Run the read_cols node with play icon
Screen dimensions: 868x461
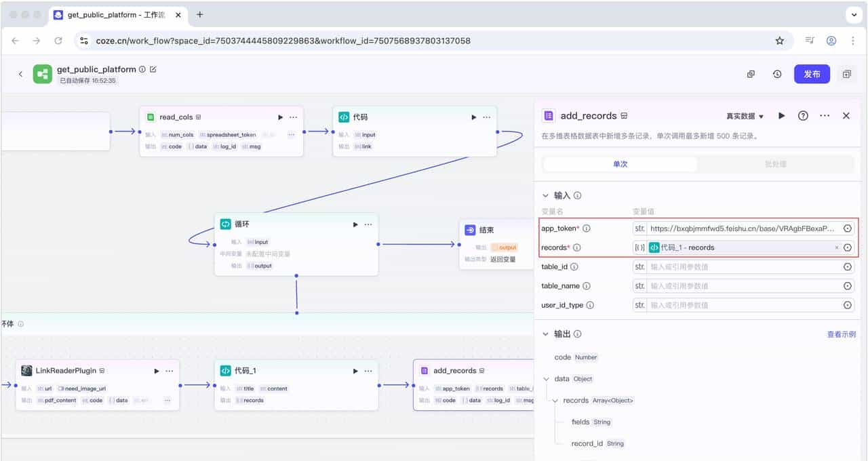tap(280, 117)
